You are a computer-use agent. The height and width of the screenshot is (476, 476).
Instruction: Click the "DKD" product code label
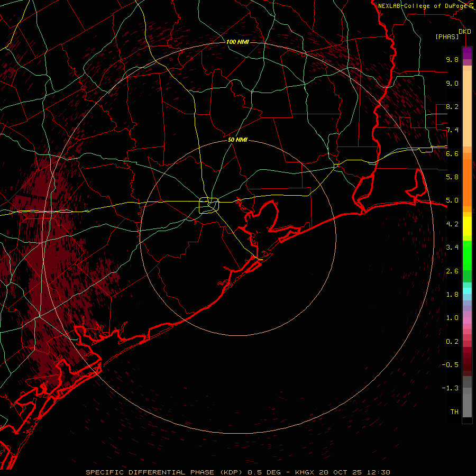464,32
